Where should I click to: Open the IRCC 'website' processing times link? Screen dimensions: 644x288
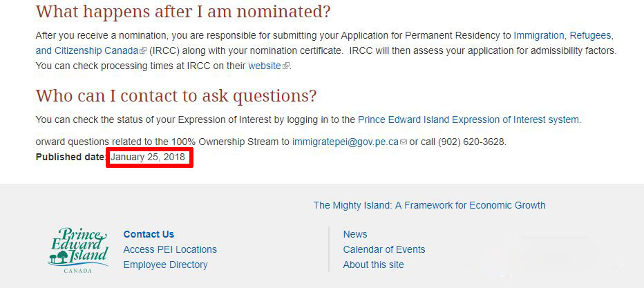(264, 66)
